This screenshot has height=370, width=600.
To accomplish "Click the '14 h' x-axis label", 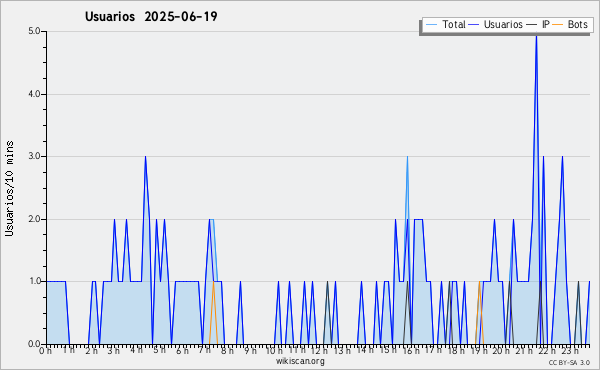I will click(365, 350).
